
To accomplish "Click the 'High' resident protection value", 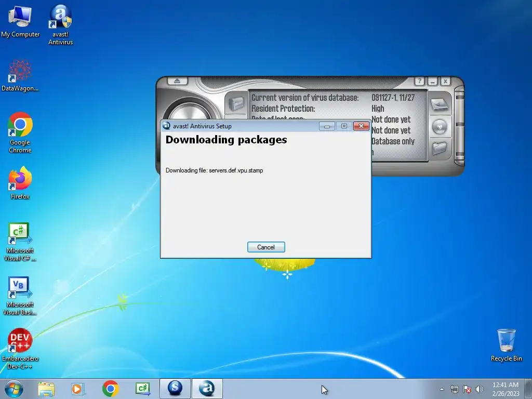I will coord(378,109).
